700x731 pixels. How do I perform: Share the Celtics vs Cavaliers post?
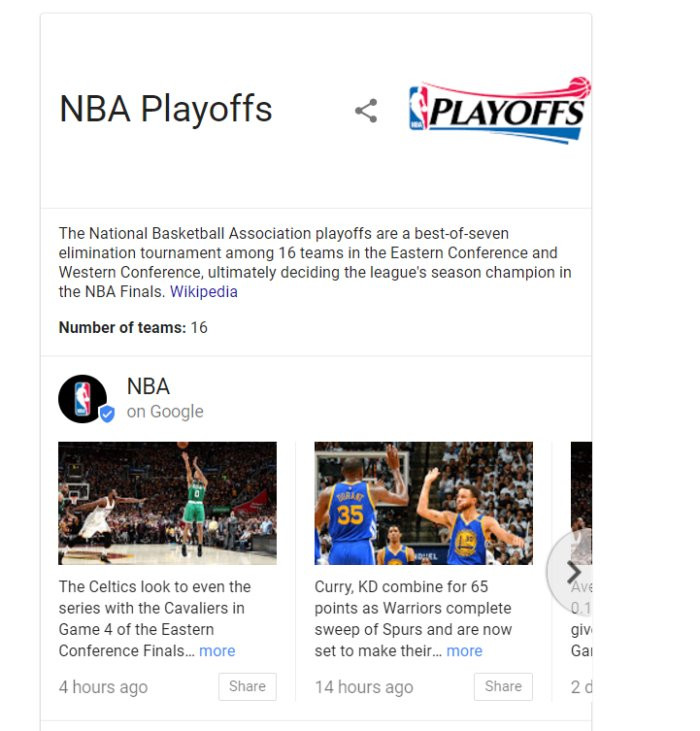tap(247, 686)
